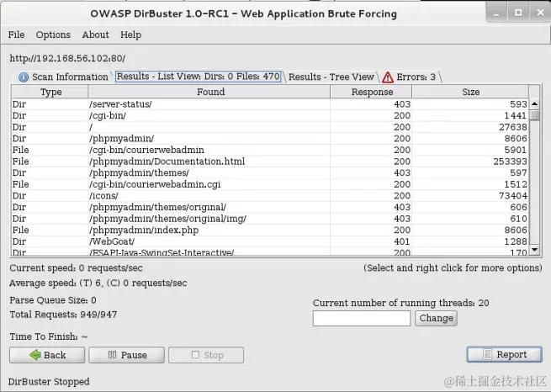The height and width of the screenshot is (392, 551).
Task: Switch to Scan Information tab
Action: pyautogui.click(x=63, y=77)
